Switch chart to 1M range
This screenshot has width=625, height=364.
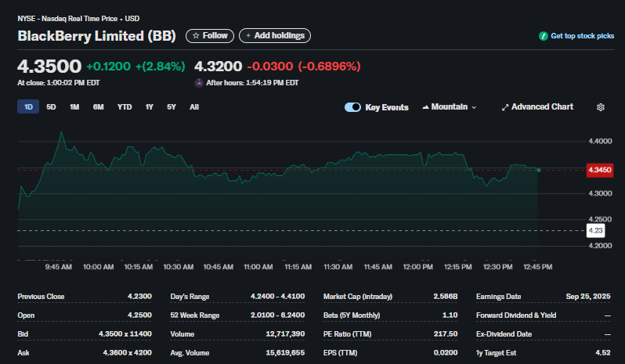point(74,106)
